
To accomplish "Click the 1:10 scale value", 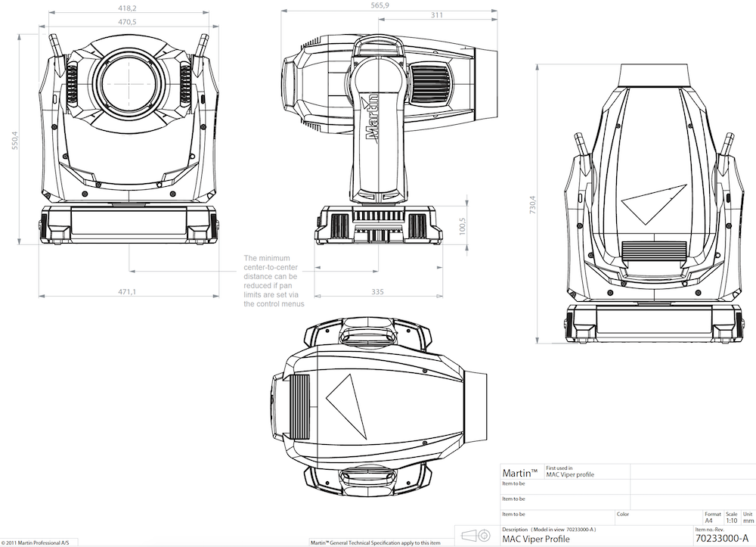I will pyautogui.click(x=731, y=521).
